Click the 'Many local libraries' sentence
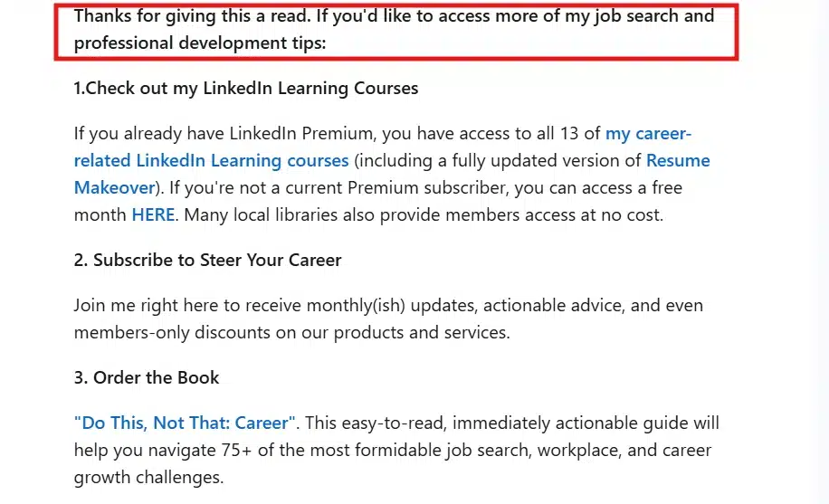 click(x=424, y=214)
